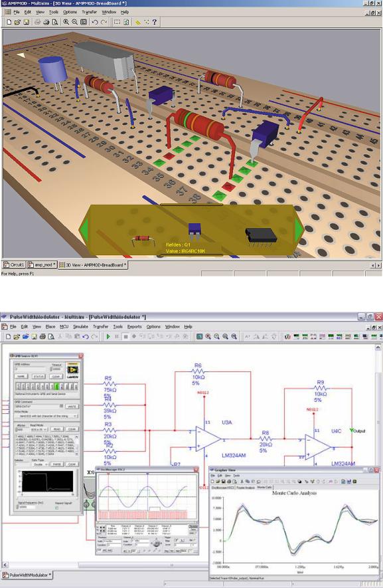Toggle Repeat Signal checkbox in GPIB panel
The height and width of the screenshot is (588, 383).
pyautogui.click(x=56, y=508)
